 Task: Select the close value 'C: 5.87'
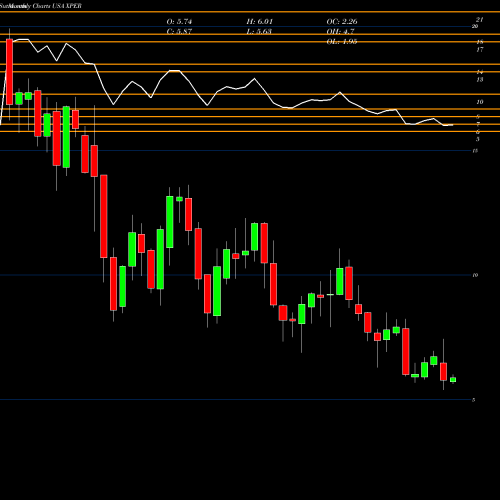179,32
